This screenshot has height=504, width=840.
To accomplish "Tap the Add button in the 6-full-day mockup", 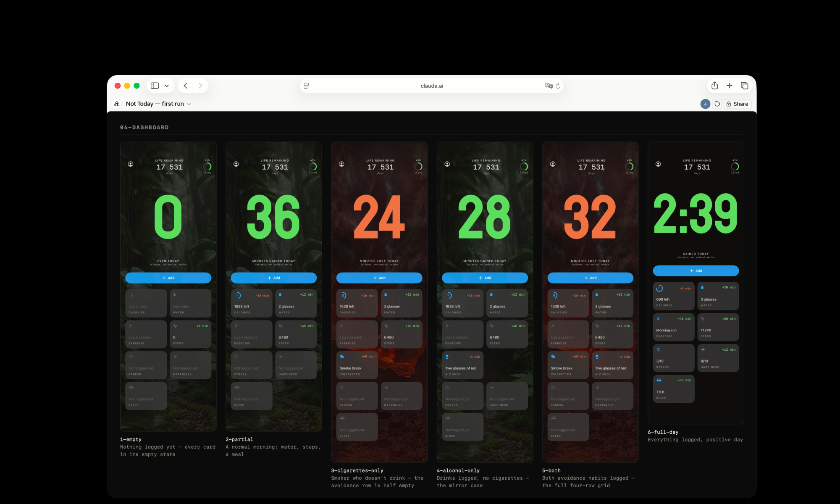I will pyautogui.click(x=696, y=271).
